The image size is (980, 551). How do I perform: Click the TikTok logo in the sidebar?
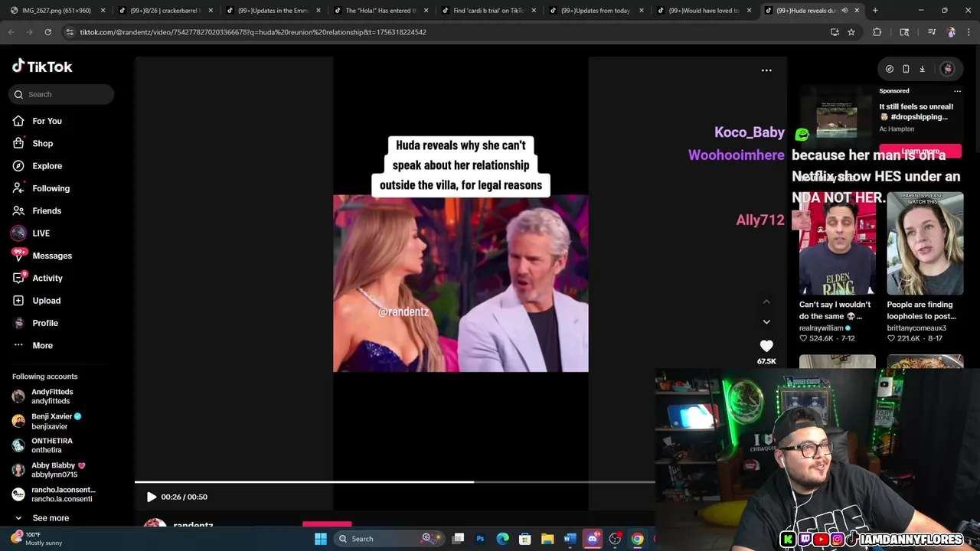[x=42, y=67]
